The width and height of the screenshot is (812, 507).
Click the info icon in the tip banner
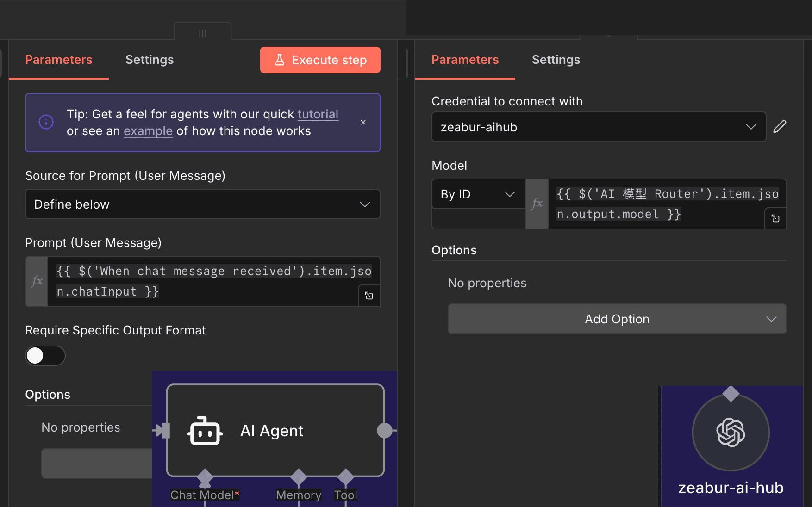pyautogui.click(x=45, y=122)
